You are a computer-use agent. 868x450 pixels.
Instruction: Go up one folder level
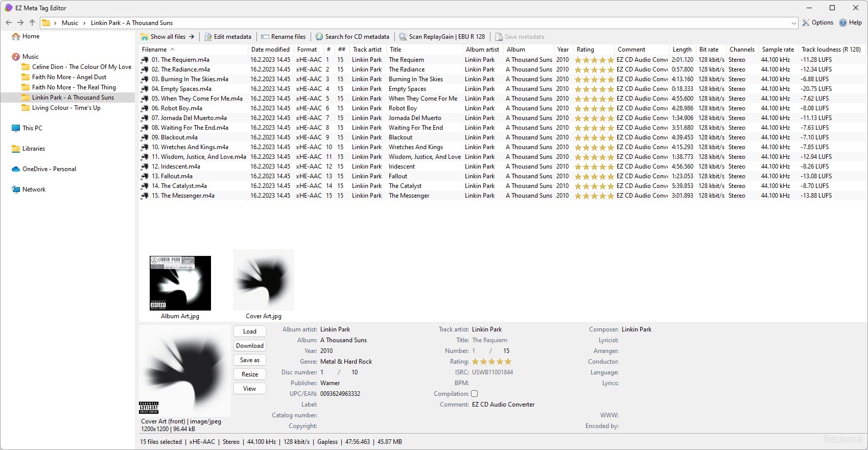click(32, 22)
